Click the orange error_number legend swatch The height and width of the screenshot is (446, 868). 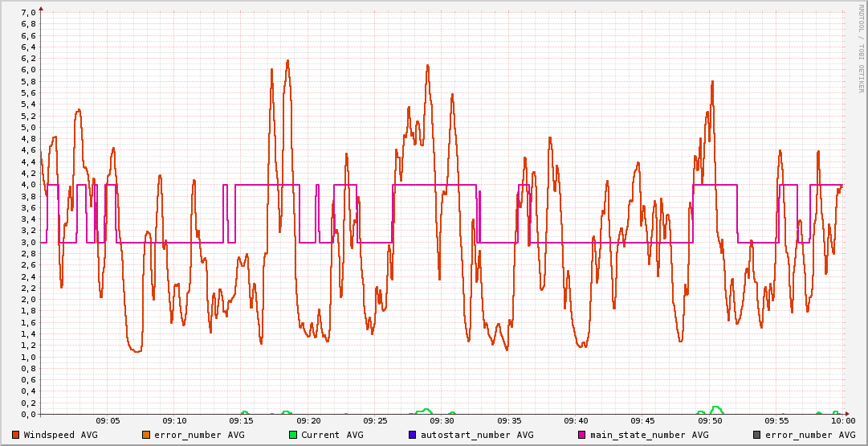point(147,435)
